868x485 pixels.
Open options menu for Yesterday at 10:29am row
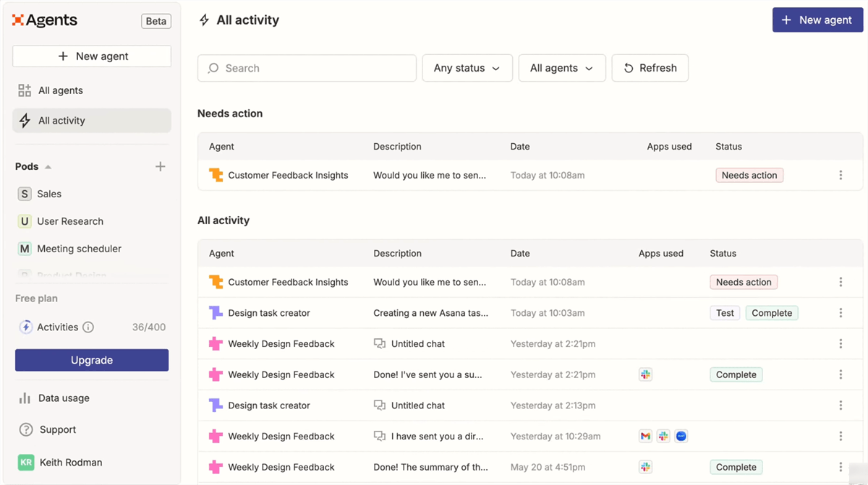(841, 437)
